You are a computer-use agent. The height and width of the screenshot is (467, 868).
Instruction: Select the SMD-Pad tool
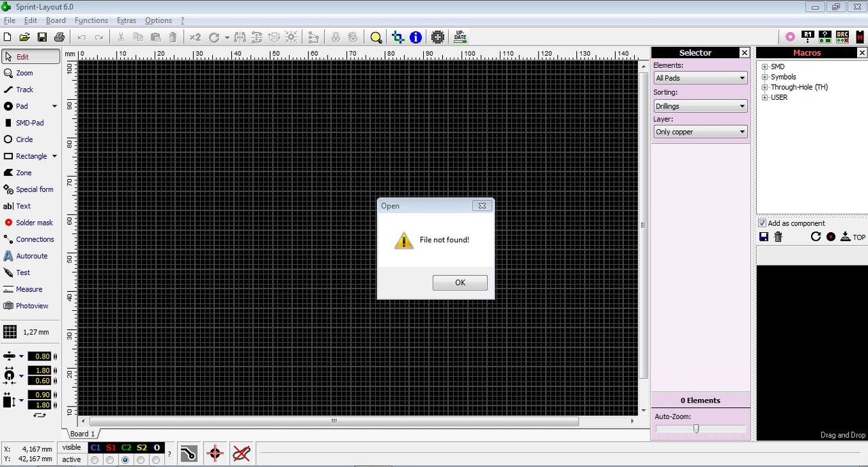(30, 123)
